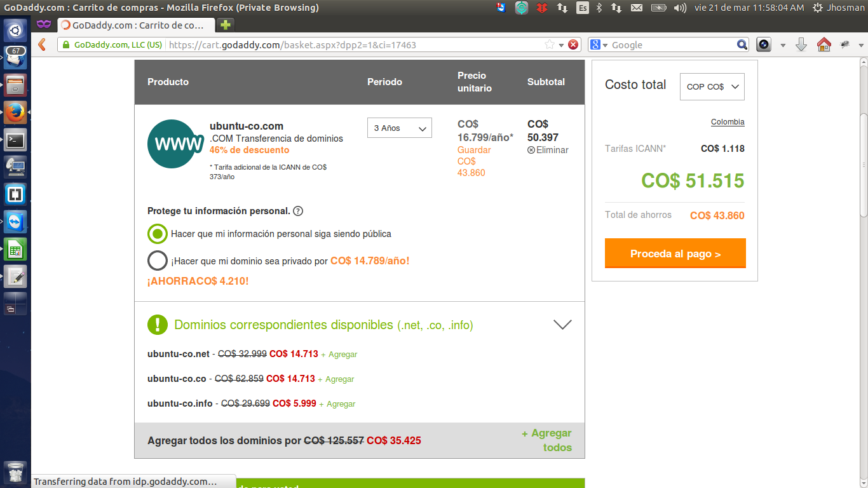Open the volume indicator in top panel
Viewport: 868px width, 488px height.
[x=680, y=8]
